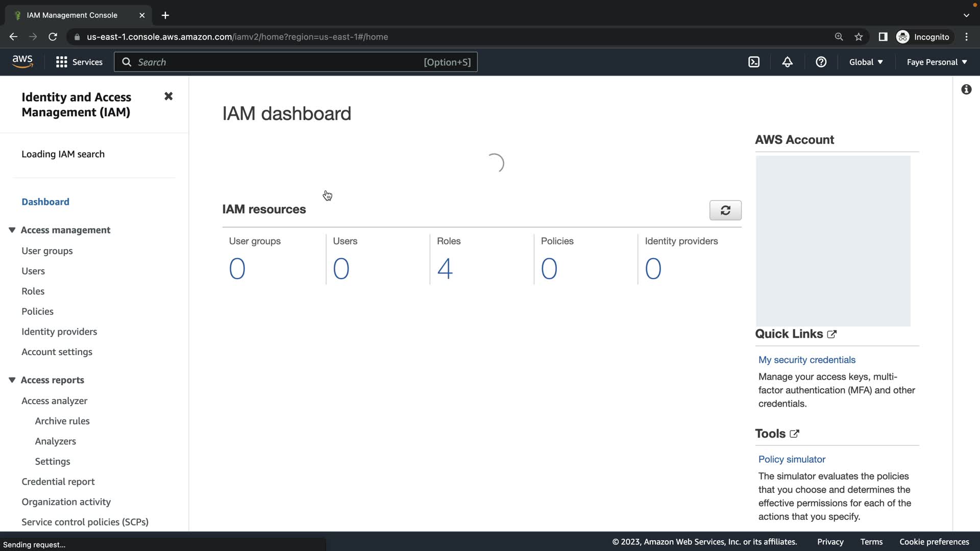Close the IAM navigation sidebar
The image size is (980, 551).
pos(168,96)
